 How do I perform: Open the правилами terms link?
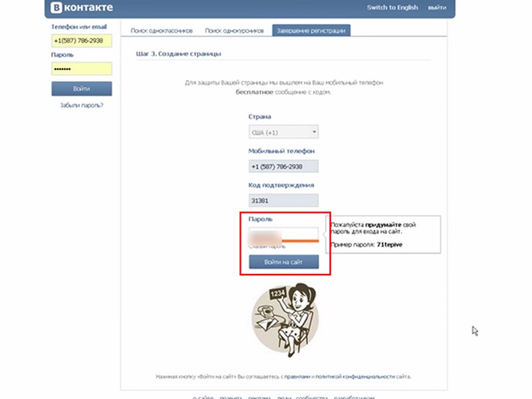point(297,376)
